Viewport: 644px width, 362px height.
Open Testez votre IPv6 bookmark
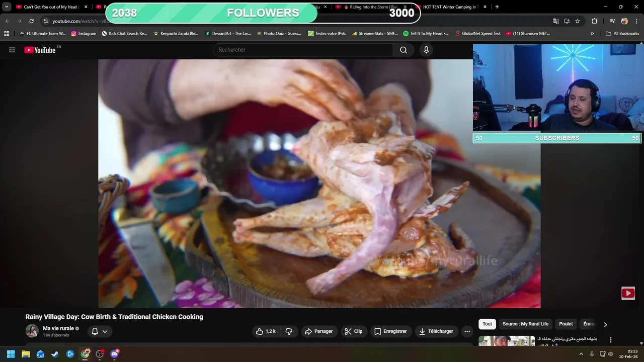tap(327, 34)
